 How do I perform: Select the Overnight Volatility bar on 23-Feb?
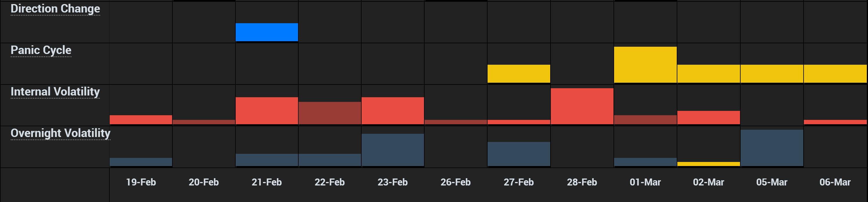[x=393, y=150]
